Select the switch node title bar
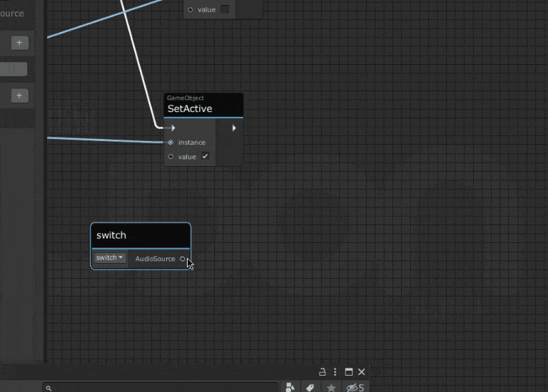The height and width of the screenshot is (392, 548). 141,235
